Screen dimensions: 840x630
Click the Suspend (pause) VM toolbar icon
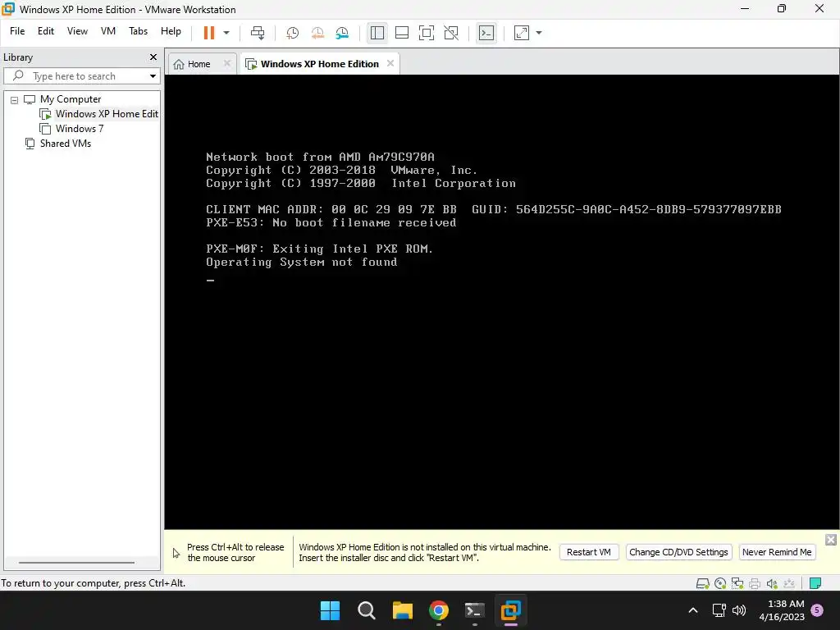[x=209, y=33]
